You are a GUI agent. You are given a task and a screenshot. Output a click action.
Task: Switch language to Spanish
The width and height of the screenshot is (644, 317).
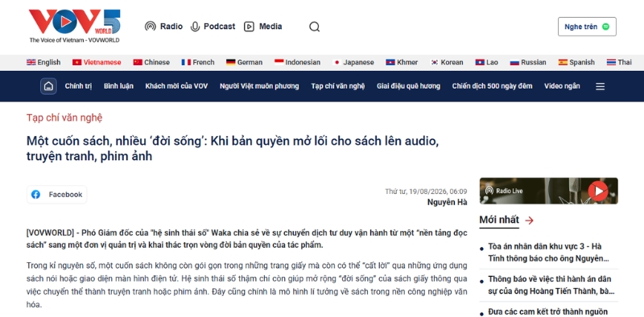(576, 63)
